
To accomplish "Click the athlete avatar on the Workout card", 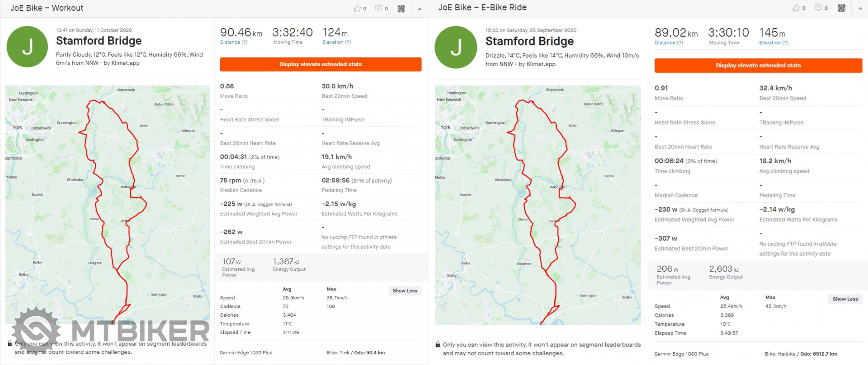I will click(x=27, y=47).
